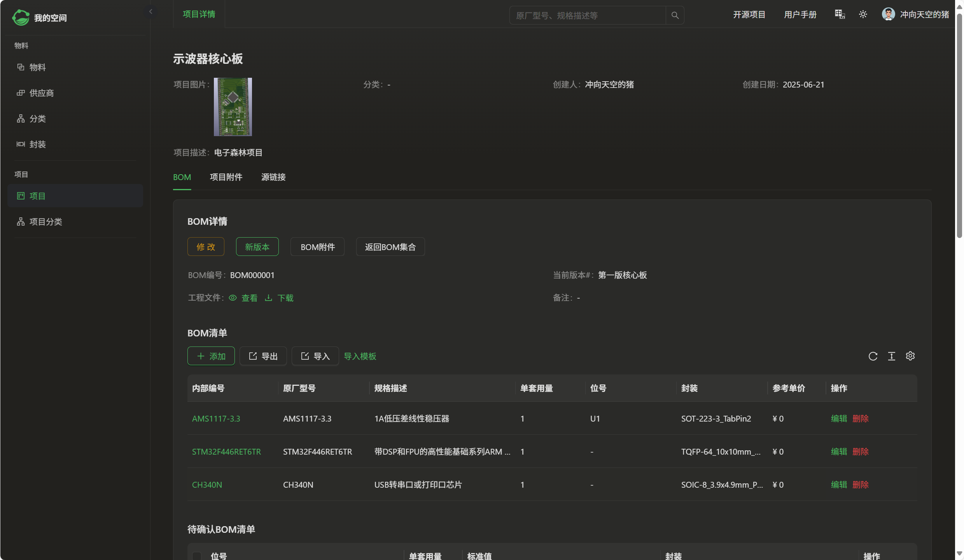
Task: Click the table density icon
Action: (891, 356)
